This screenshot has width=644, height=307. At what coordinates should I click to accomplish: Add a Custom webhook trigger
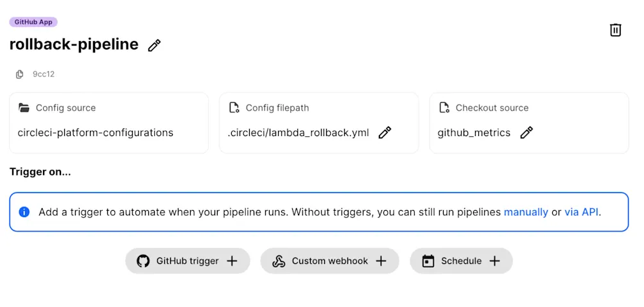point(329,261)
